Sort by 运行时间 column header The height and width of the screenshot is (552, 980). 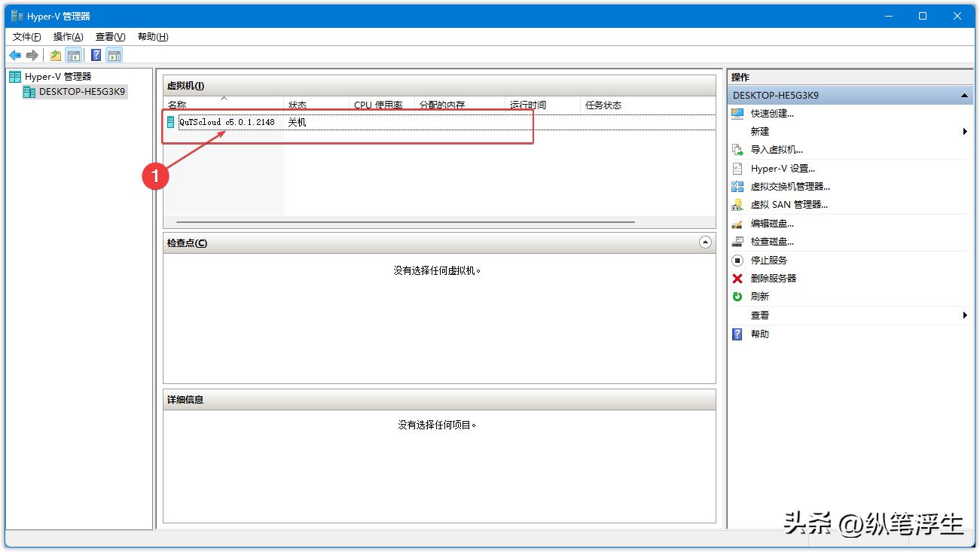click(x=542, y=105)
